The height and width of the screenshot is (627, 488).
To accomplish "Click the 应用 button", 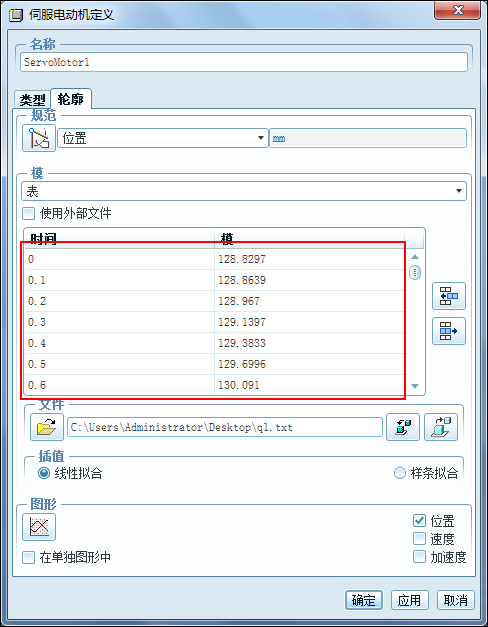I will pos(410,600).
